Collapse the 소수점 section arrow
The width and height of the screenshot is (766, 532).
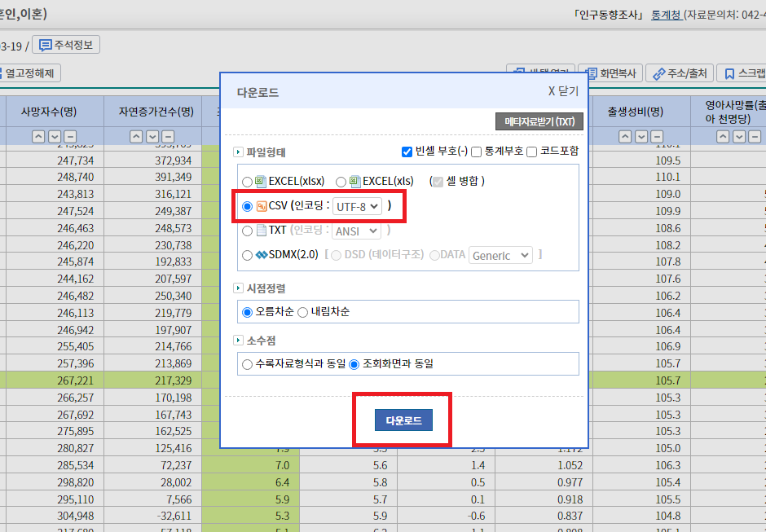tap(238, 340)
